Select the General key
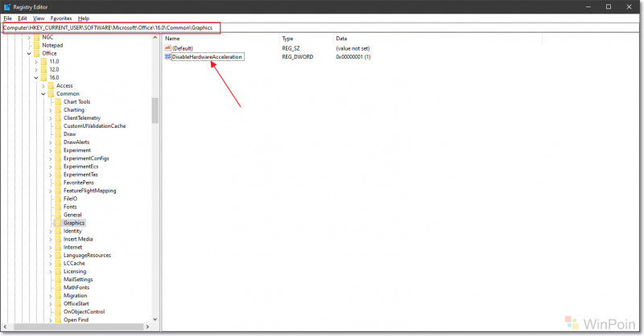 tap(72, 215)
